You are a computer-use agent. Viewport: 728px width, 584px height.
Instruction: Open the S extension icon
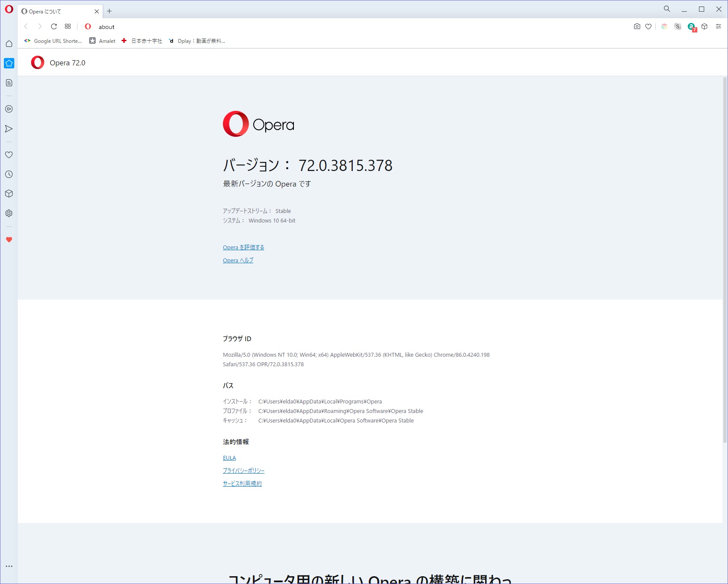pyautogui.click(x=678, y=26)
